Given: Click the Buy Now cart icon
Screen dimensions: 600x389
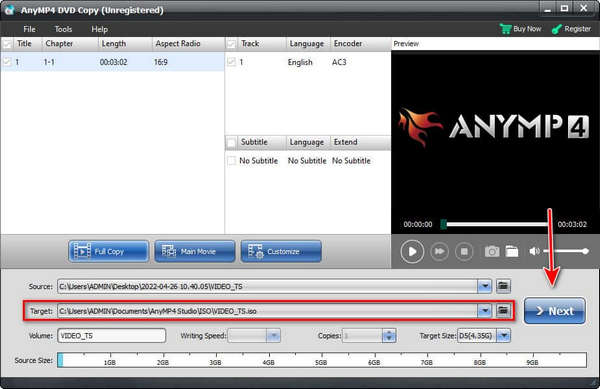Looking at the screenshot, I should click(x=505, y=29).
